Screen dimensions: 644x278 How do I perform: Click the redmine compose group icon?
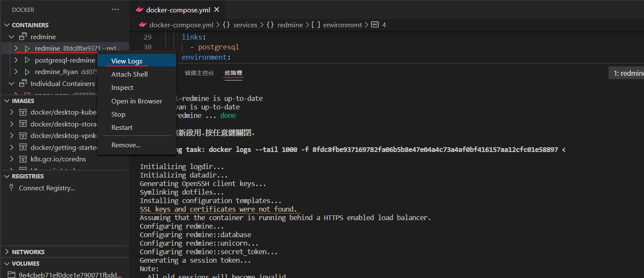(x=23, y=37)
